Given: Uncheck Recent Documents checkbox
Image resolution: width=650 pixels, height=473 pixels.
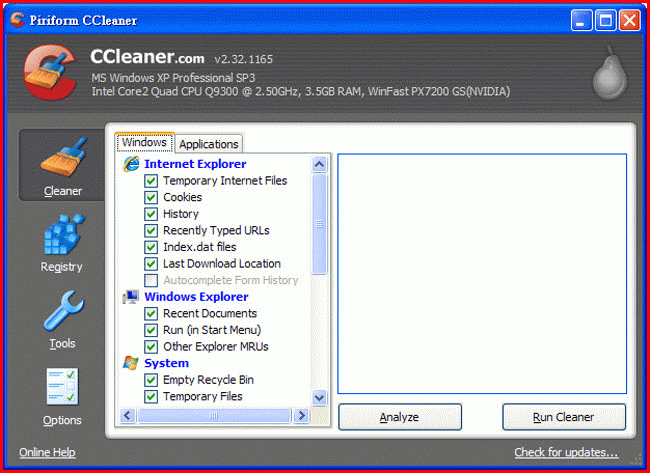Looking at the screenshot, I should coord(151,313).
